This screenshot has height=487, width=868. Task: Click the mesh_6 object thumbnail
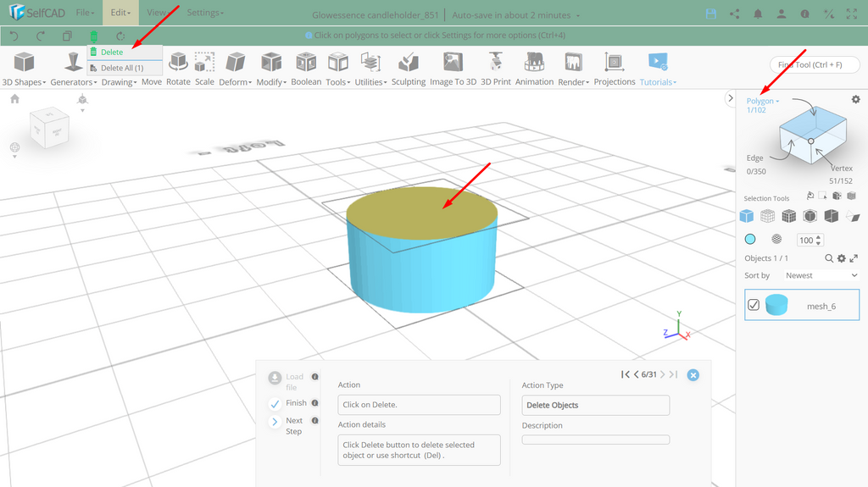tap(776, 305)
